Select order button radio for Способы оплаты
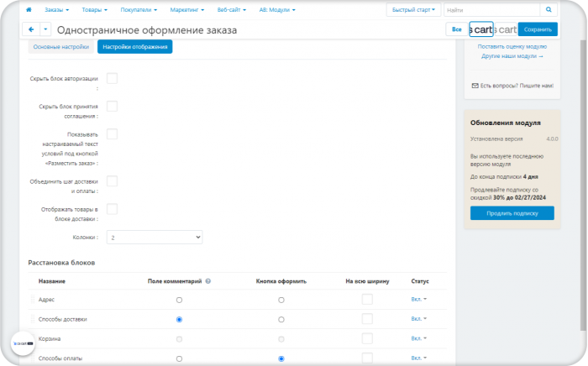588x366 pixels. point(281,359)
